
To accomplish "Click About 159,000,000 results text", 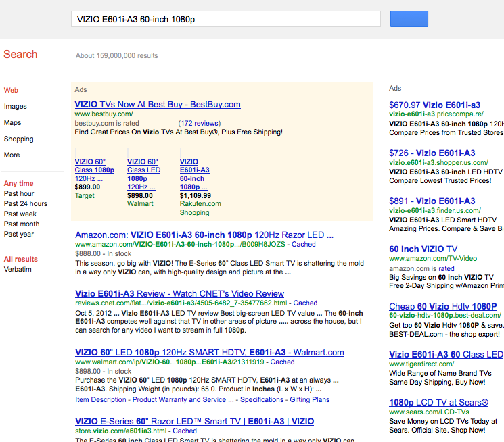I will tap(116, 55).
